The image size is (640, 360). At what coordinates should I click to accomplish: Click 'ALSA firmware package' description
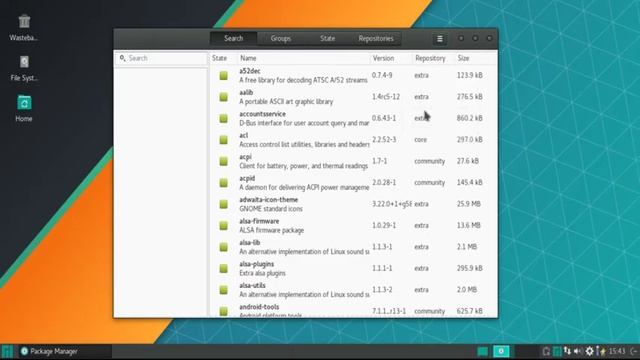[x=271, y=231]
